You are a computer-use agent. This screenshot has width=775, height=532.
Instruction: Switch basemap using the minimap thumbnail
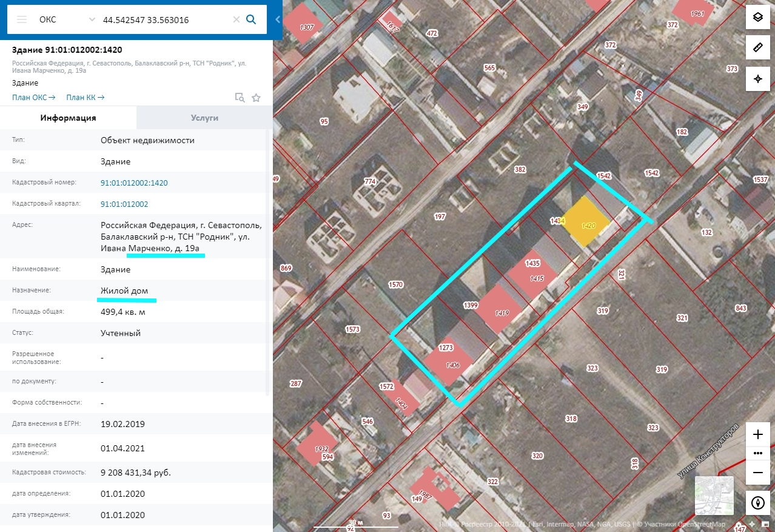pyautogui.click(x=714, y=496)
